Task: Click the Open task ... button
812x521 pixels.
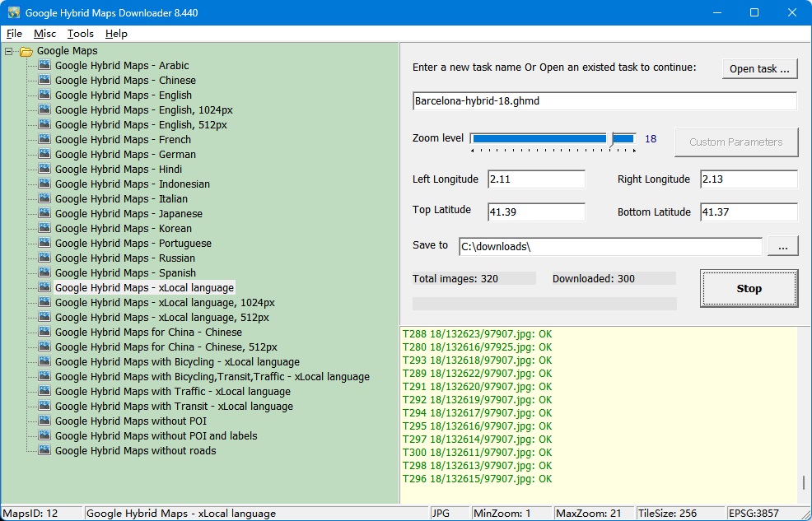Action: click(759, 69)
